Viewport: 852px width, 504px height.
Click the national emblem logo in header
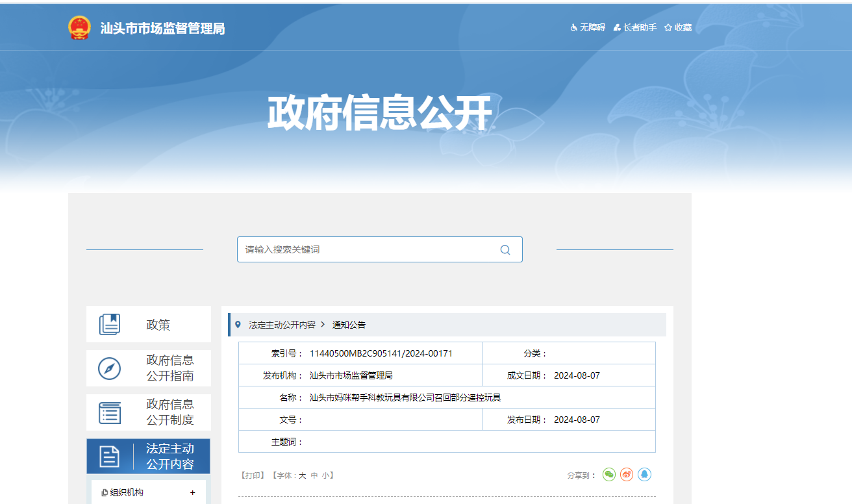[80, 28]
